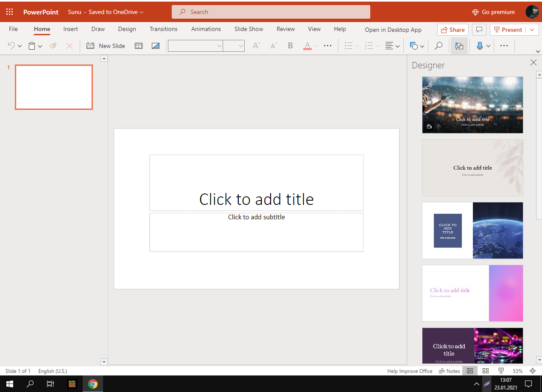
Task: Open the font size dropdown
Action: pyautogui.click(x=241, y=46)
